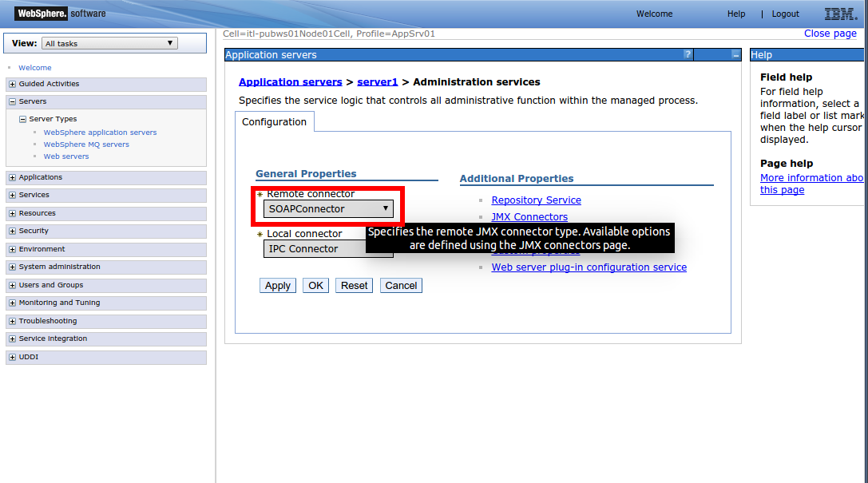Open Repository Service link
This screenshot has width=868, height=483.
[x=537, y=200]
